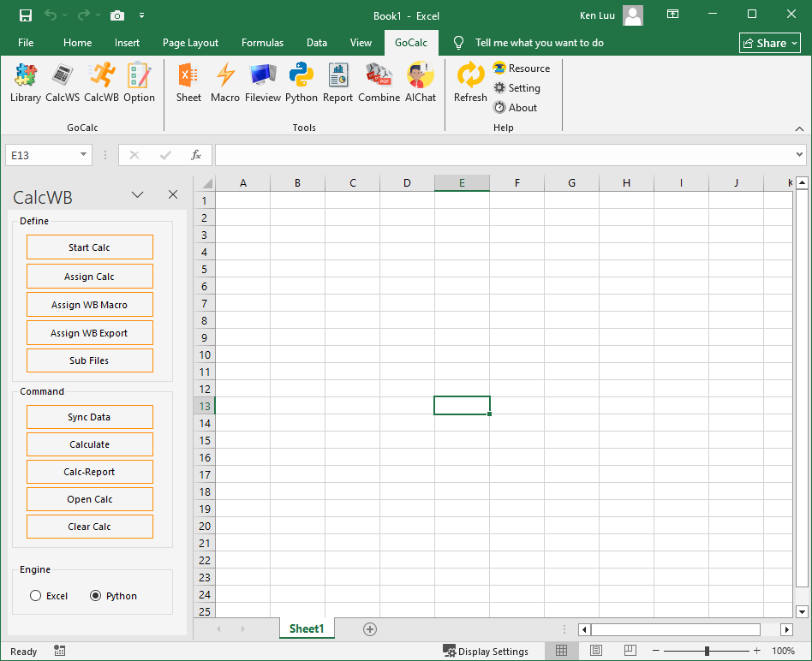Click the Calculate button
The image size is (812, 661).
tap(90, 444)
